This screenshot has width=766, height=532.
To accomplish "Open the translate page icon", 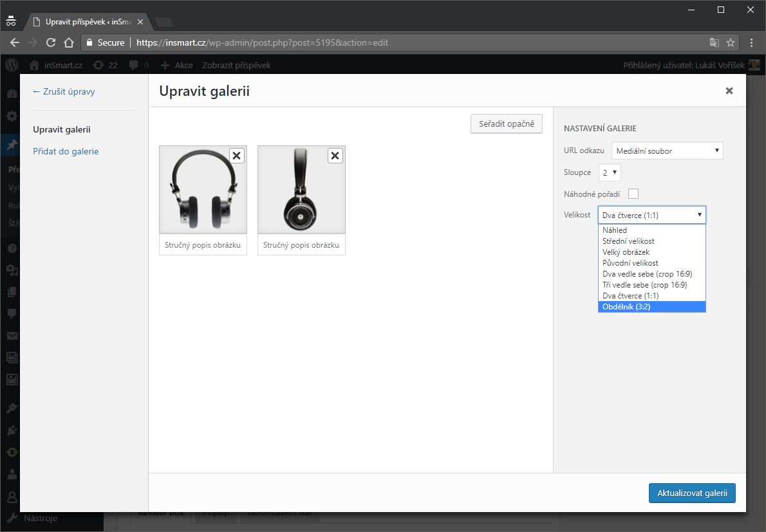I will [x=714, y=43].
